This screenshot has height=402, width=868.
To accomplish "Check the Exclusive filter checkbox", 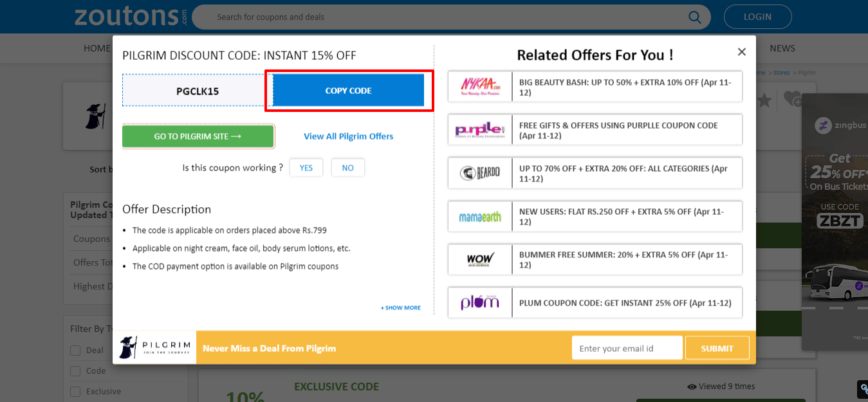I will click(75, 391).
